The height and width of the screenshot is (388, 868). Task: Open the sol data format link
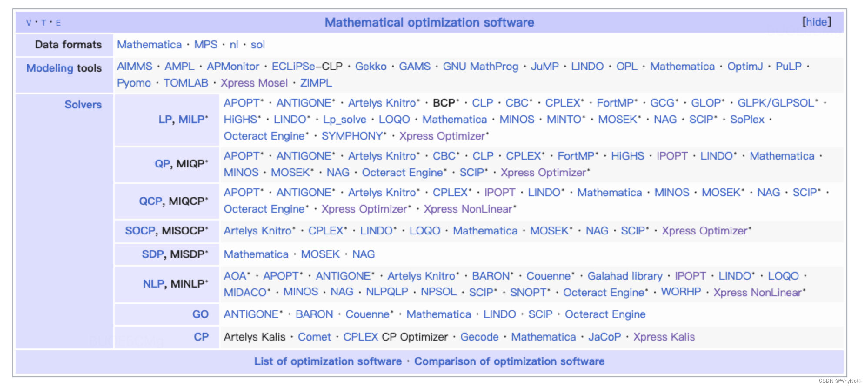point(258,45)
